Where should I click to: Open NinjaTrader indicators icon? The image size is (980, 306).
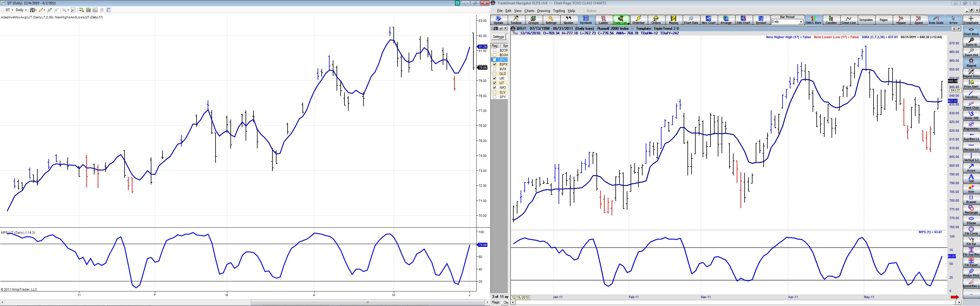pos(95,10)
